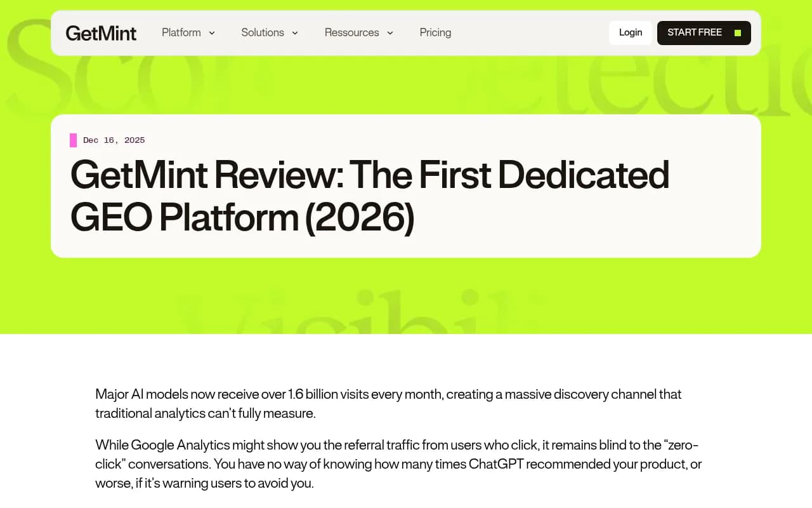
Task: Click the START FREE button
Action: click(x=704, y=32)
